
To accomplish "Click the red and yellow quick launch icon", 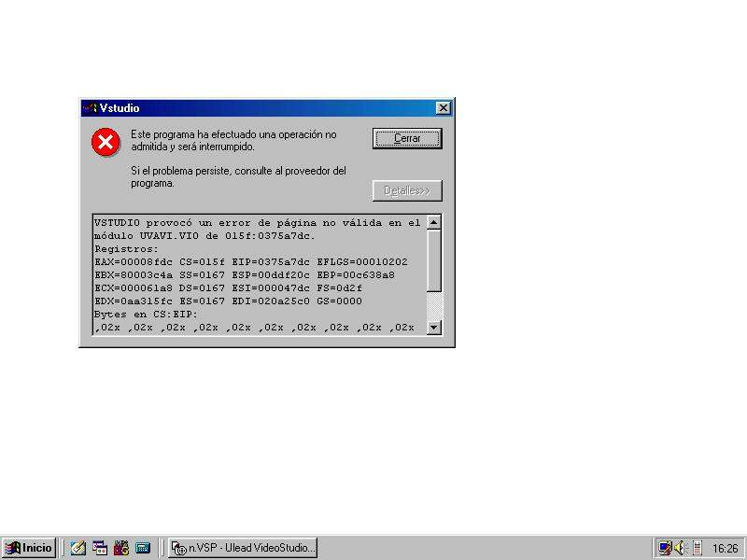I will tap(121, 548).
